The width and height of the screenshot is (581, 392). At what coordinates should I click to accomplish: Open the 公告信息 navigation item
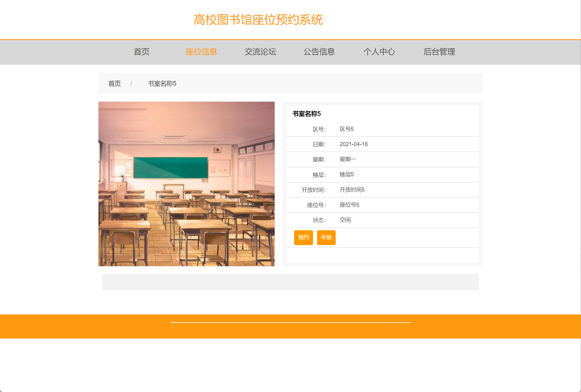(319, 52)
